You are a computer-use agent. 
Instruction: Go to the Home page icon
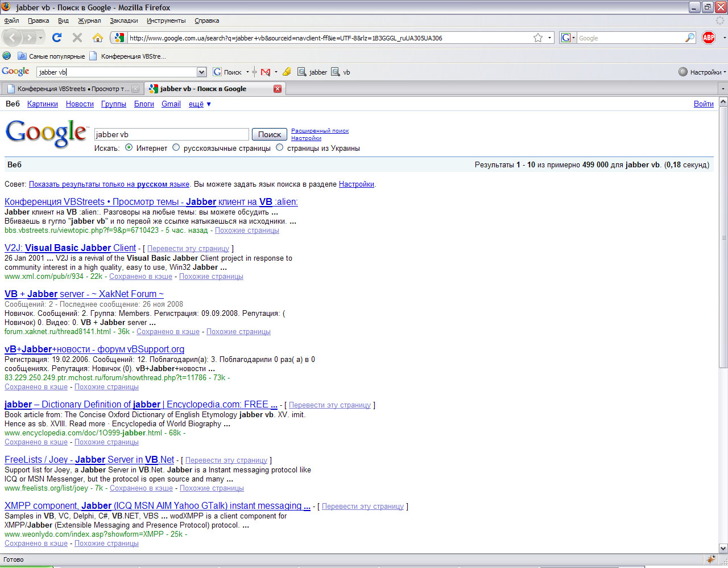(98, 38)
